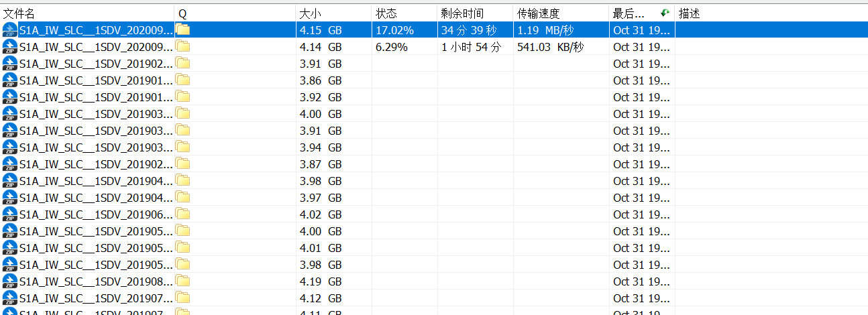Viewport: 868px width, 315px height.
Task: Click ZIP icon of the 3.87 GB file
Action: (10, 164)
